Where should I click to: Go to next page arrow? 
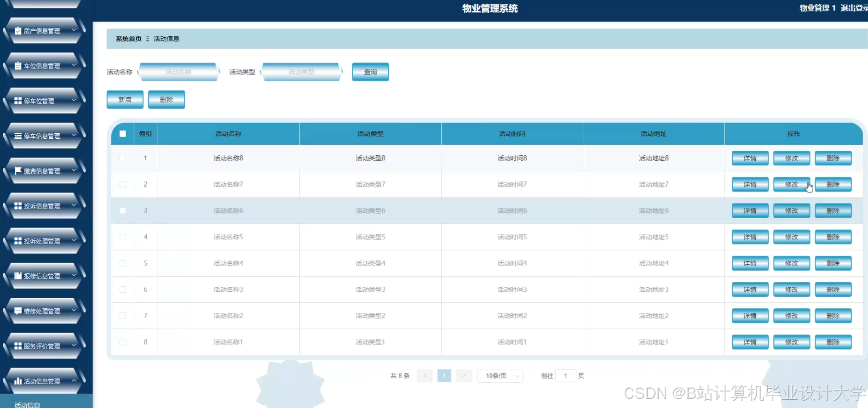click(x=464, y=376)
